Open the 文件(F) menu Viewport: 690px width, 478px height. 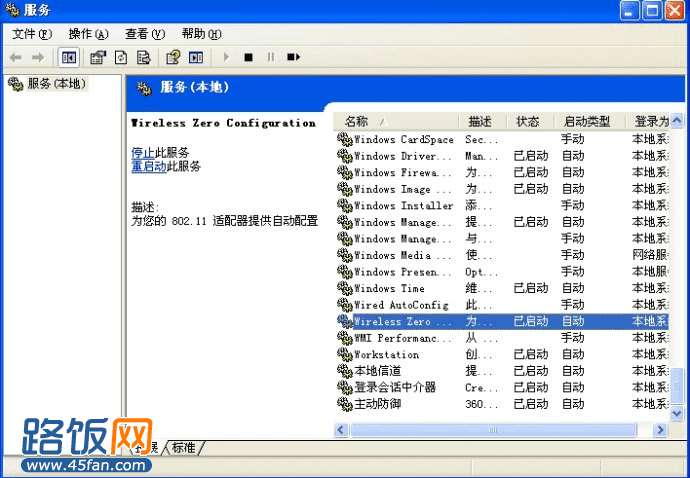(x=32, y=34)
